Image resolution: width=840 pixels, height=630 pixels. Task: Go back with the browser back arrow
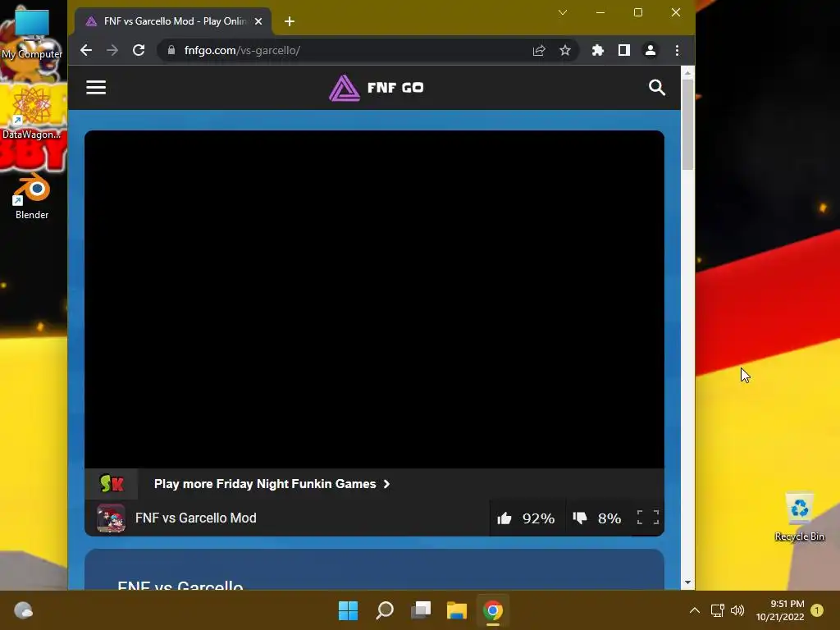click(85, 50)
